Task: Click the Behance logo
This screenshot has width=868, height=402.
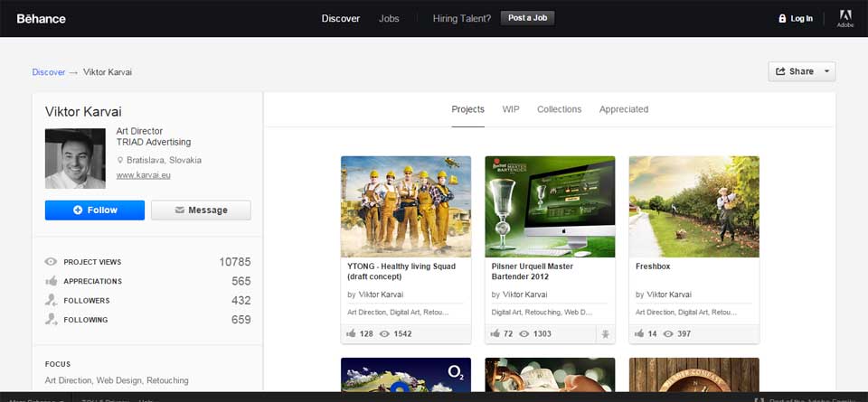Action: pos(41,18)
